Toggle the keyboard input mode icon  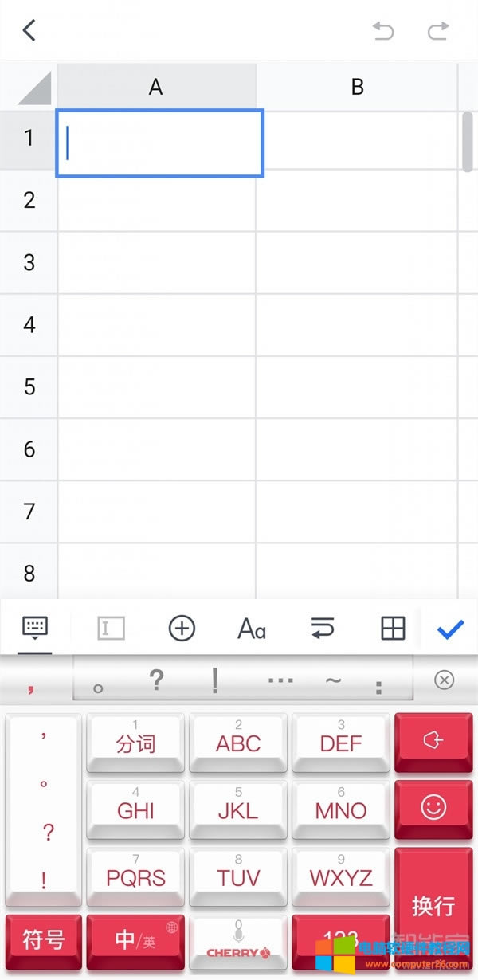pos(35,629)
